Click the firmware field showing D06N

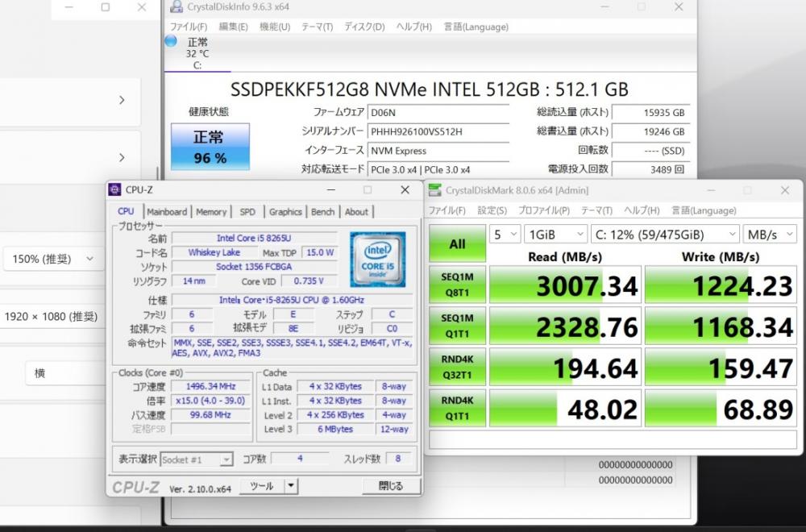point(438,113)
